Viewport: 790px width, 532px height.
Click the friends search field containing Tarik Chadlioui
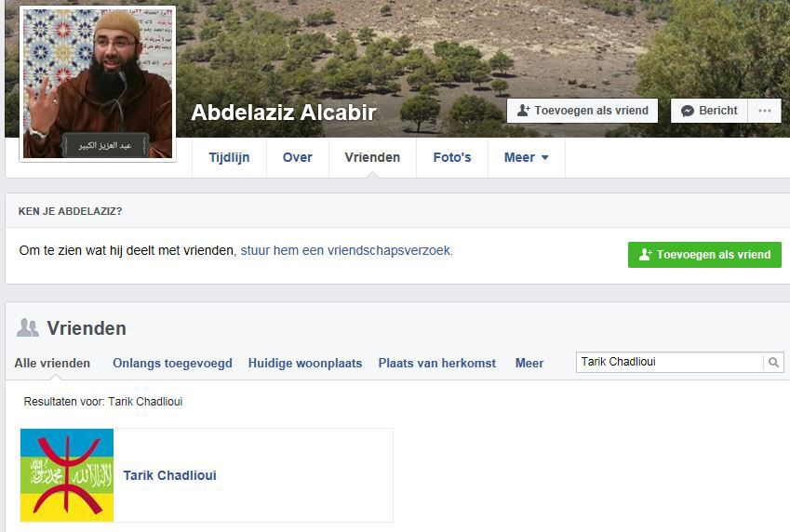tap(670, 362)
